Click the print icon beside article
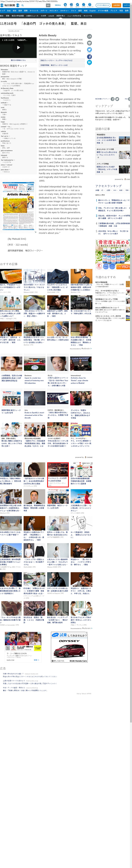Viewport: 132px width, 868px height. click(x=89, y=43)
